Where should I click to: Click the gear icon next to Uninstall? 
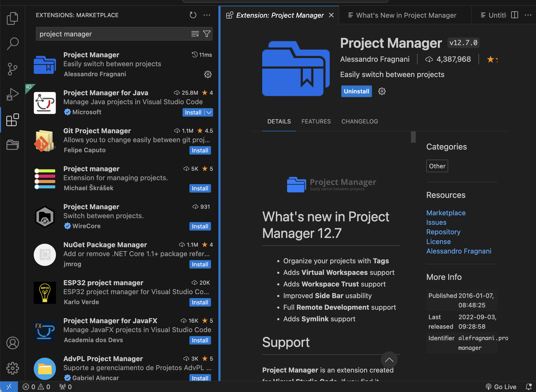(382, 91)
